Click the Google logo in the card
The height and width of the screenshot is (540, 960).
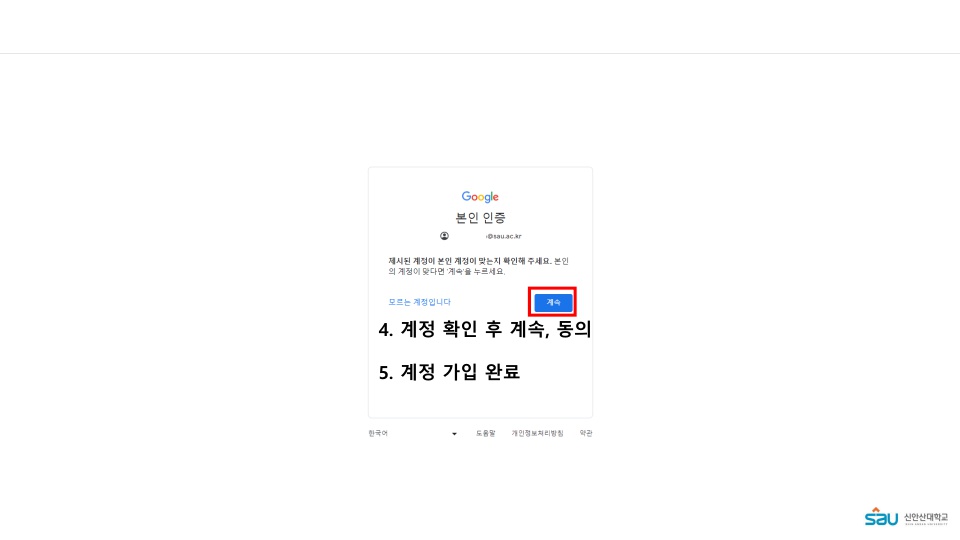(x=480, y=197)
